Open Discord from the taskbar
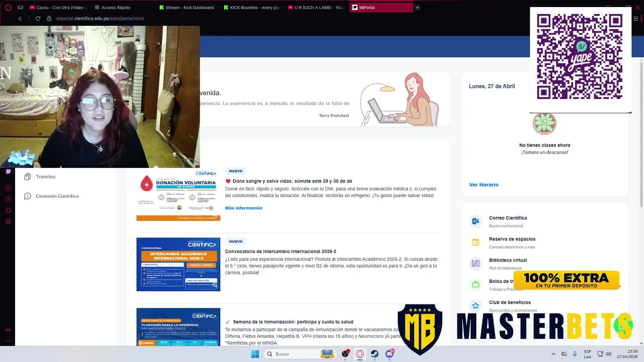Image resolution: width=644 pixels, height=362 pixels. [x=389, y=354]
